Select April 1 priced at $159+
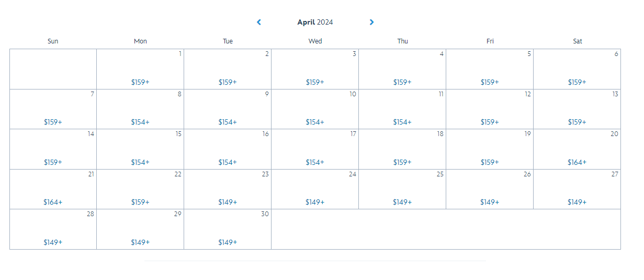The height and width of the screenshot is (280, 644). 140,70
